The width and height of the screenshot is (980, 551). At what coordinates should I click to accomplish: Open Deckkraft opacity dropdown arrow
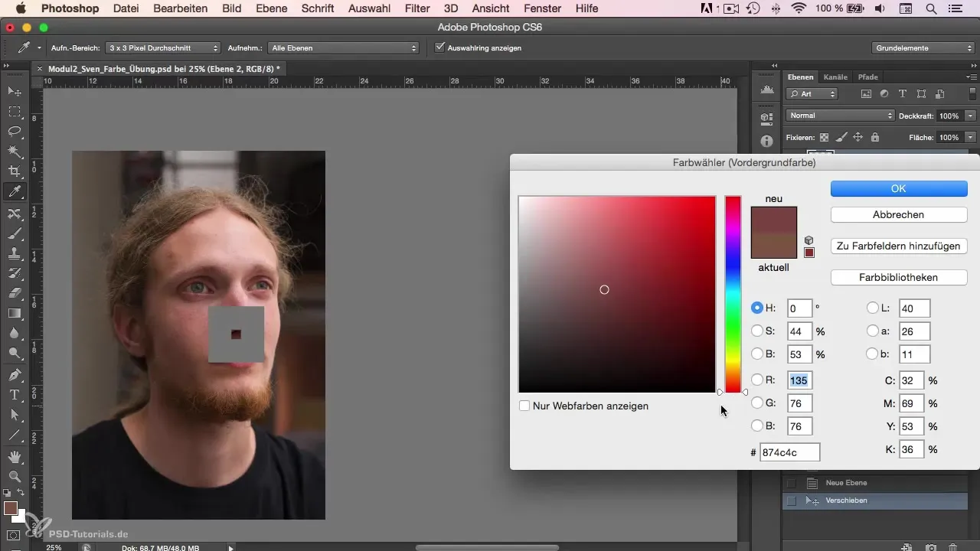point(970,116)
